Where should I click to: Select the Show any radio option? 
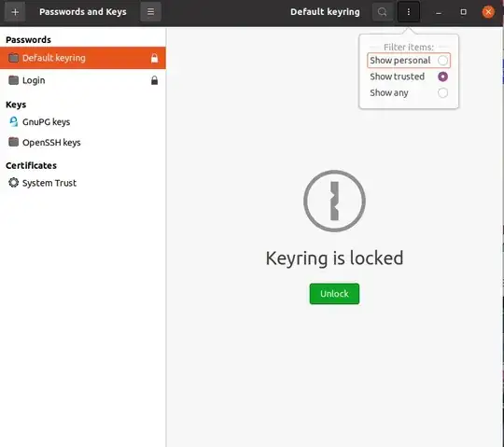442,93
